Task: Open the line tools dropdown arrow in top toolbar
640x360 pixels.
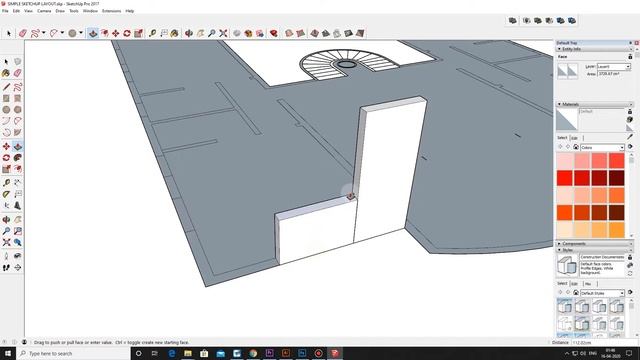Action: pos(44,33)
